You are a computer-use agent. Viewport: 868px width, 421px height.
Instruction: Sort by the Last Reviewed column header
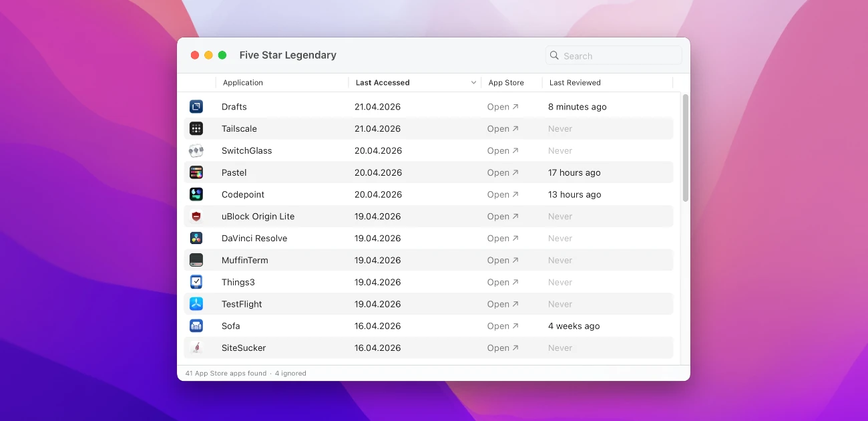pos(575,83)
